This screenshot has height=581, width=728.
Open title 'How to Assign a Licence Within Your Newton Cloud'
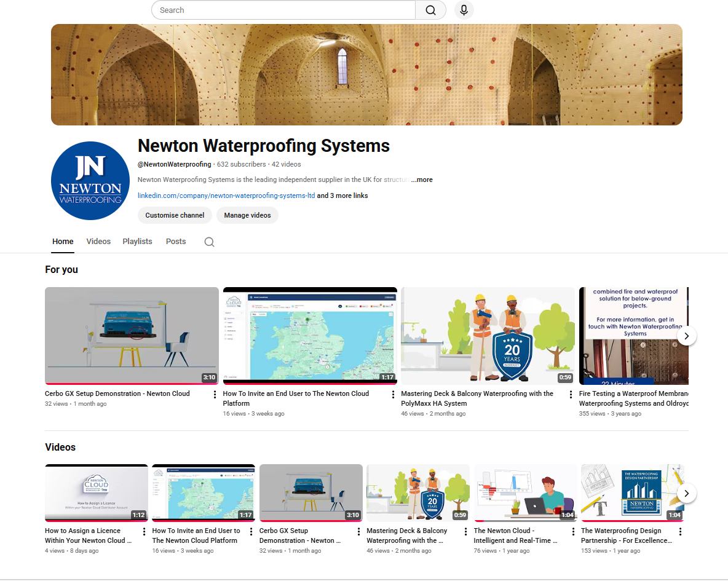(88, 536)
